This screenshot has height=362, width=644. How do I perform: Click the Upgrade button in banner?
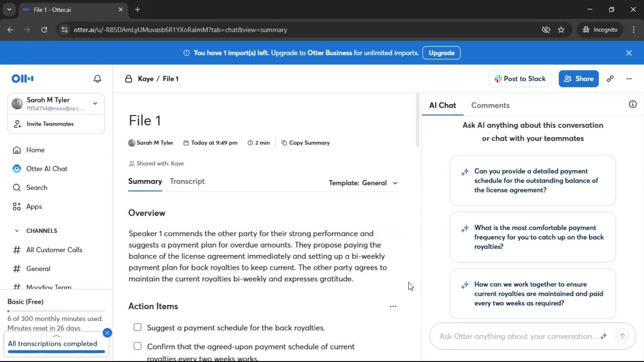point(441,53)
